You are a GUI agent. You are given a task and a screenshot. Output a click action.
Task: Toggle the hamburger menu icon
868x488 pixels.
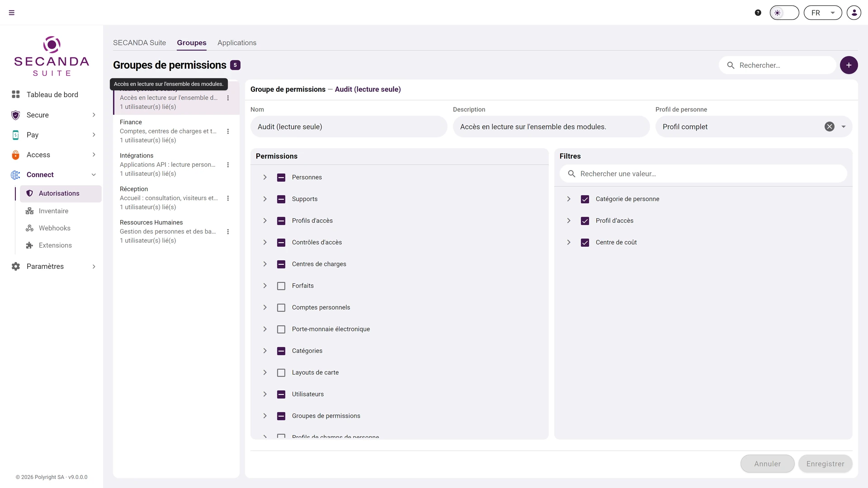point(12,13)
